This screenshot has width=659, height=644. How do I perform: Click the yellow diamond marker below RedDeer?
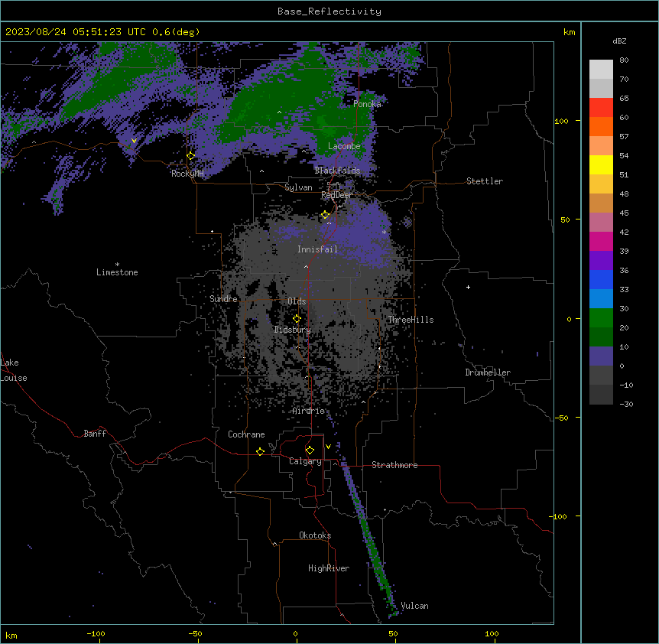[x=326, y=215]
